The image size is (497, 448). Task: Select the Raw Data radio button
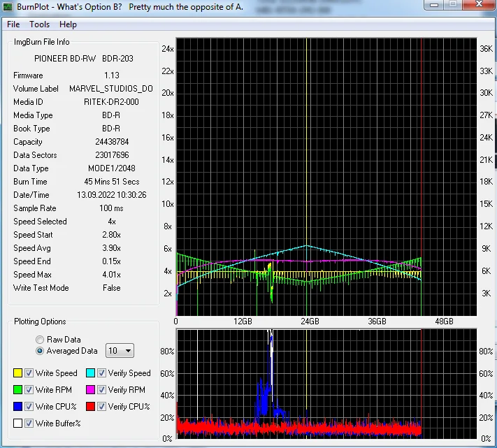tap(40, 340)
